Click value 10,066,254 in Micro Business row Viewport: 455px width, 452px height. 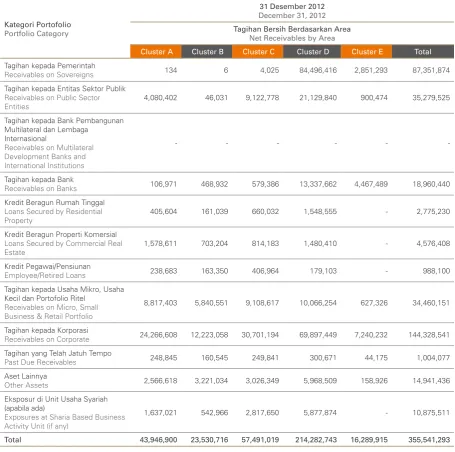318,303
